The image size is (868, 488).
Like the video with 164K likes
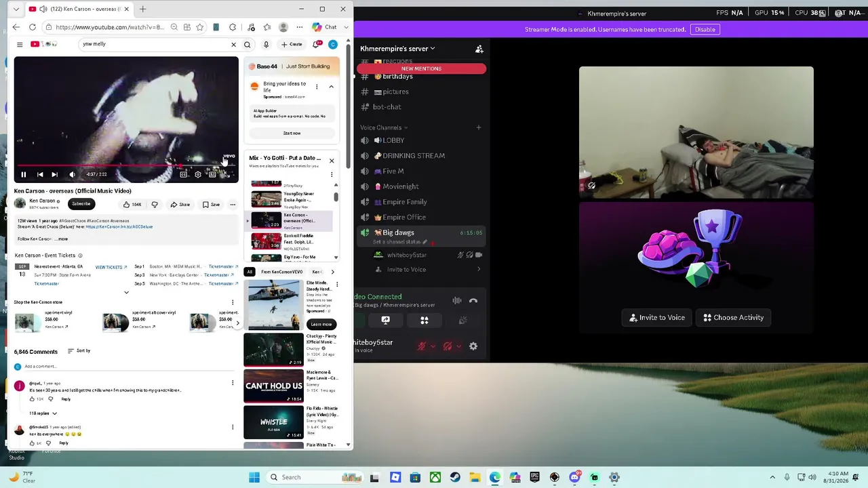pos(133,205)
